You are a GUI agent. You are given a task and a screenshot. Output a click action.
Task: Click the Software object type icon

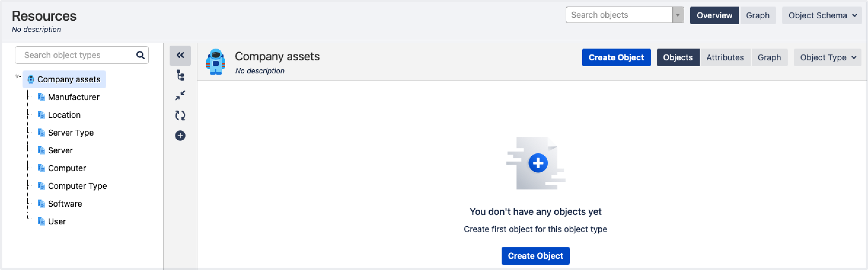[x=42, y=203]
